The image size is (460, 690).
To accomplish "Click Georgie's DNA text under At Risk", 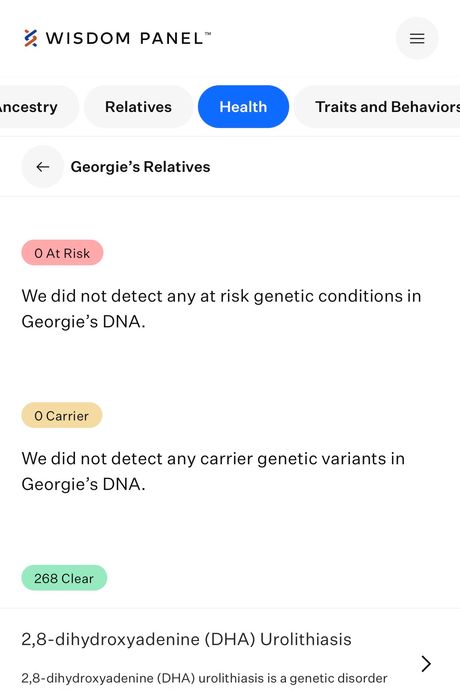I will click(83, 322).
